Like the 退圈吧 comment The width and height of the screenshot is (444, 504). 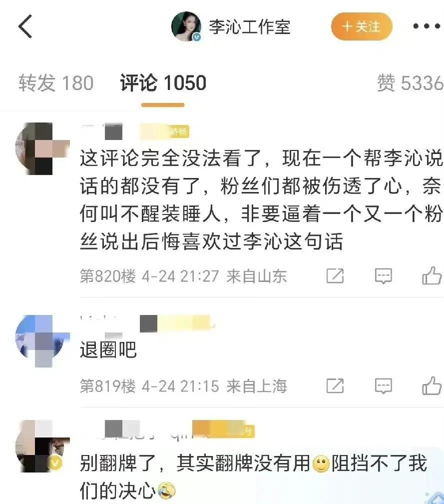tap(432, 385)
